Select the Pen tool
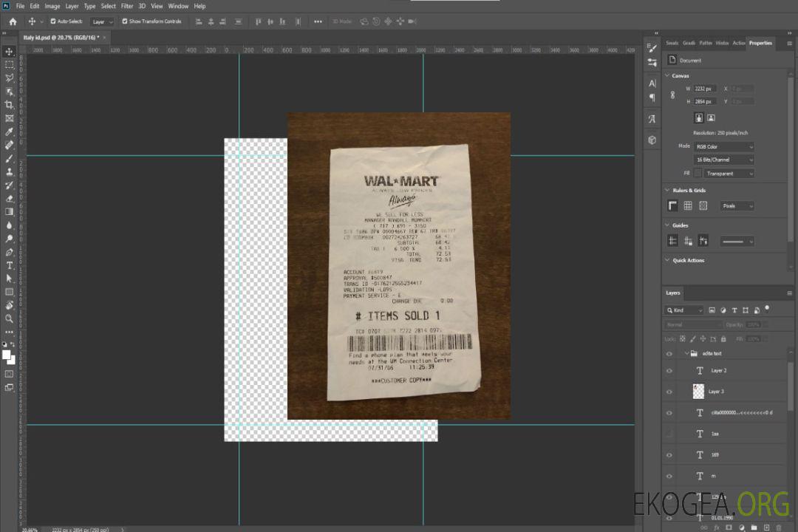The height and width of the screenshot is (532, 798). click(9, 252)
